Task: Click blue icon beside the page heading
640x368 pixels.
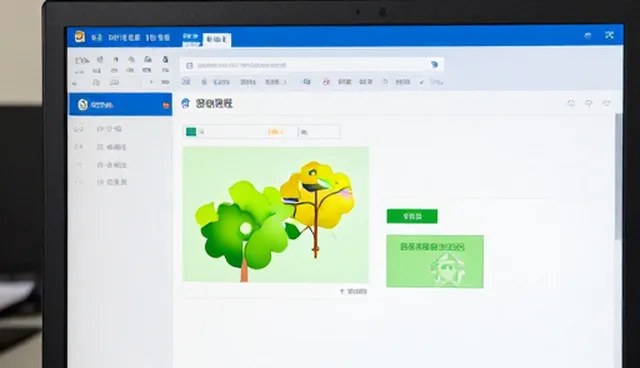Action: pos(186,103)
